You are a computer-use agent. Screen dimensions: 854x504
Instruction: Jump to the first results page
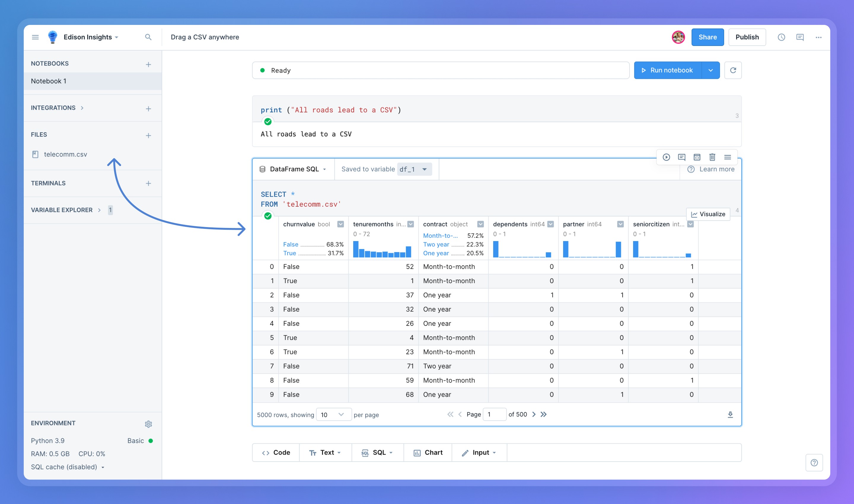(x=450, y=414)
